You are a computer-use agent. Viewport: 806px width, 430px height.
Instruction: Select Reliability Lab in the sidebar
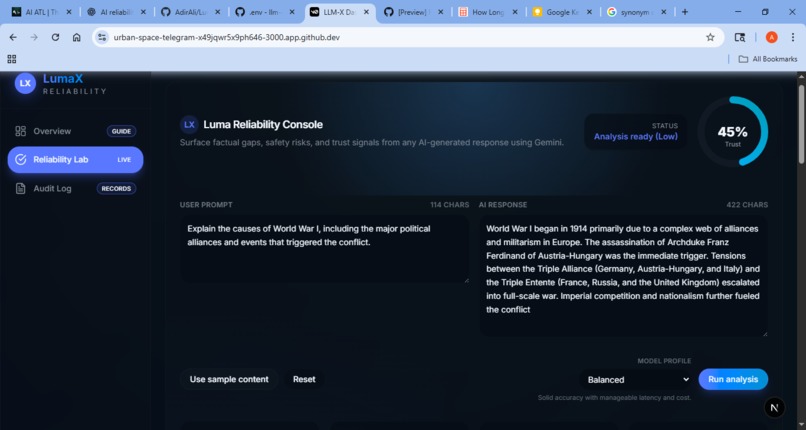(75, 160)
